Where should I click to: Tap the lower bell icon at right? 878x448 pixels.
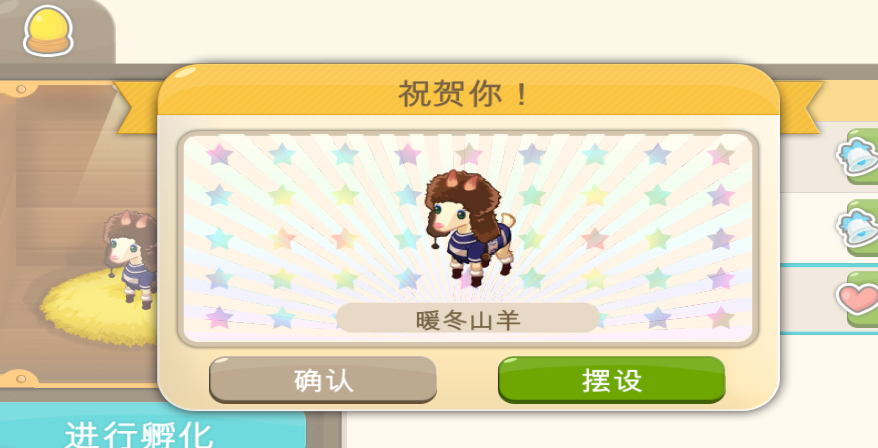click(858, 227)
